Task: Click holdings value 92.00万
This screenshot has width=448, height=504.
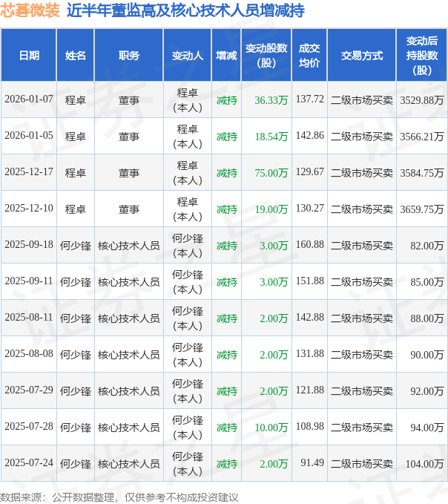Action: point(427,391)
